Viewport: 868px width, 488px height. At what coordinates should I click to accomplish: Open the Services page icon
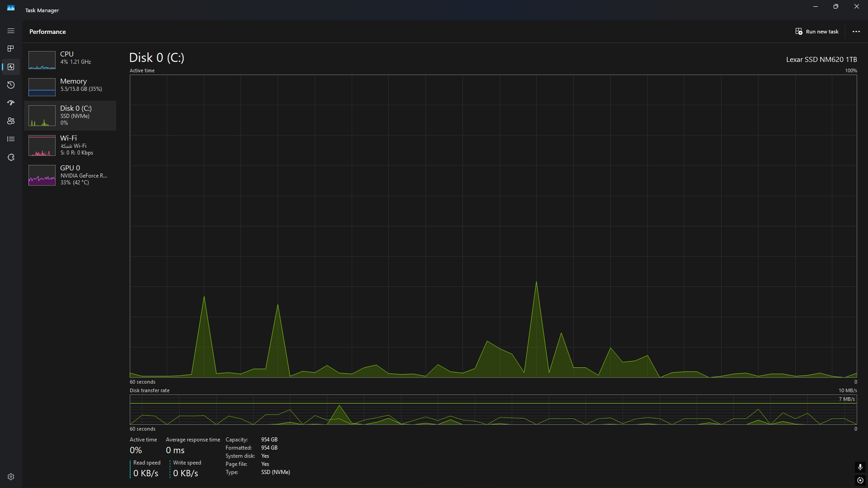pos(11,157)
